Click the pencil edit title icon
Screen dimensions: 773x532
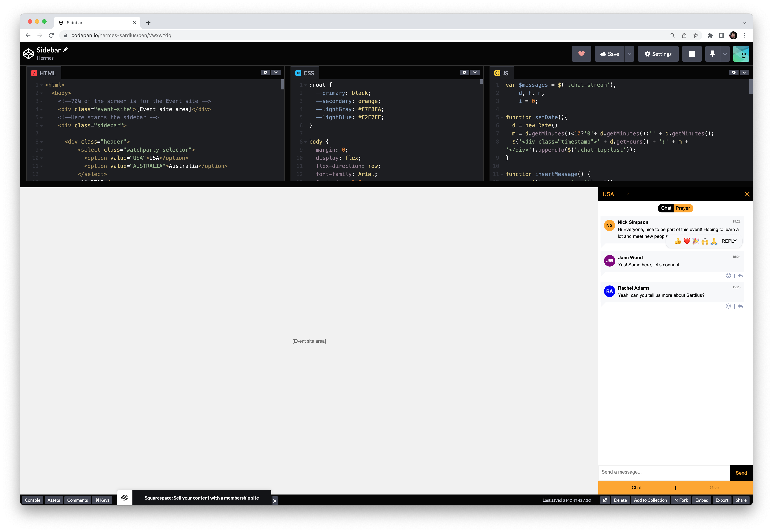tap(66, 50)
